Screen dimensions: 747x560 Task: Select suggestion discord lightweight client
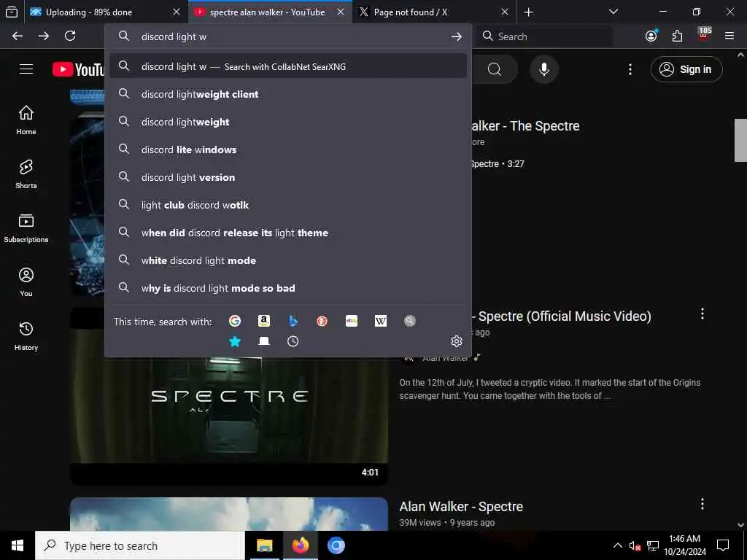[288, 94]
